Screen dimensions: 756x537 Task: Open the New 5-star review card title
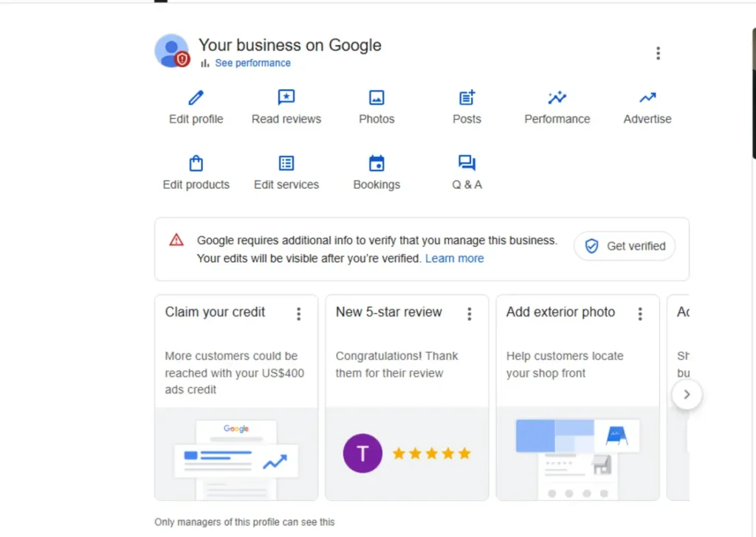pyautogui.click(x=388, y=312)
